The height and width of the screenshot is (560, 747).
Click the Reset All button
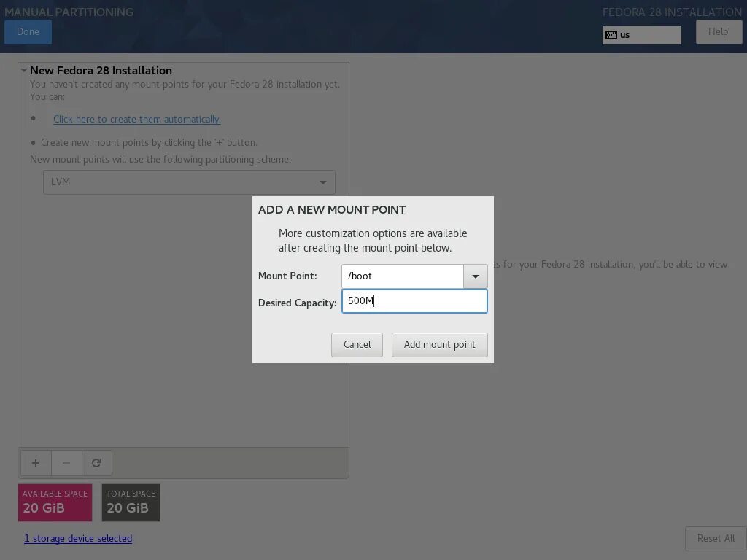click(716, 539)
